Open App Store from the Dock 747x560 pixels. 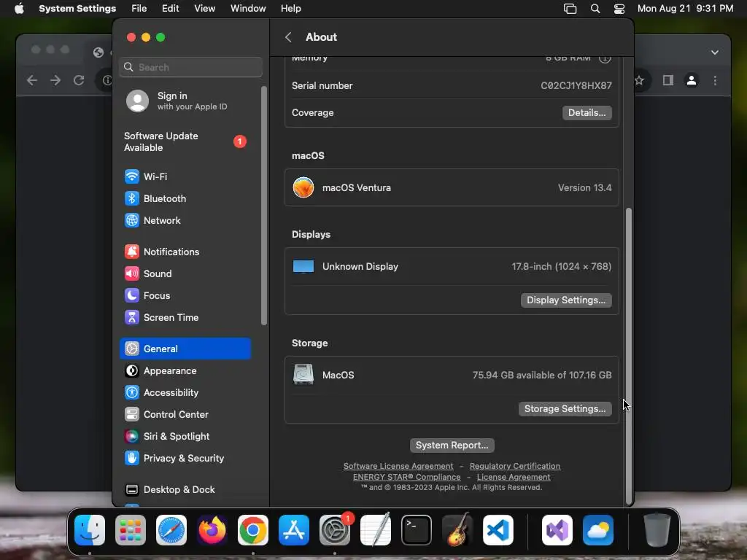pos(294,530)
